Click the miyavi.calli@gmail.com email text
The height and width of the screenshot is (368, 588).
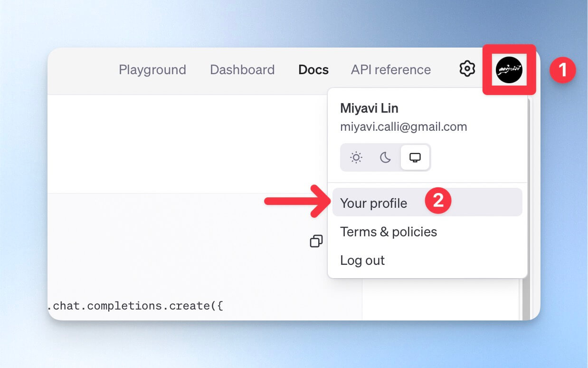pyautogui.click(x=404, y=127)
